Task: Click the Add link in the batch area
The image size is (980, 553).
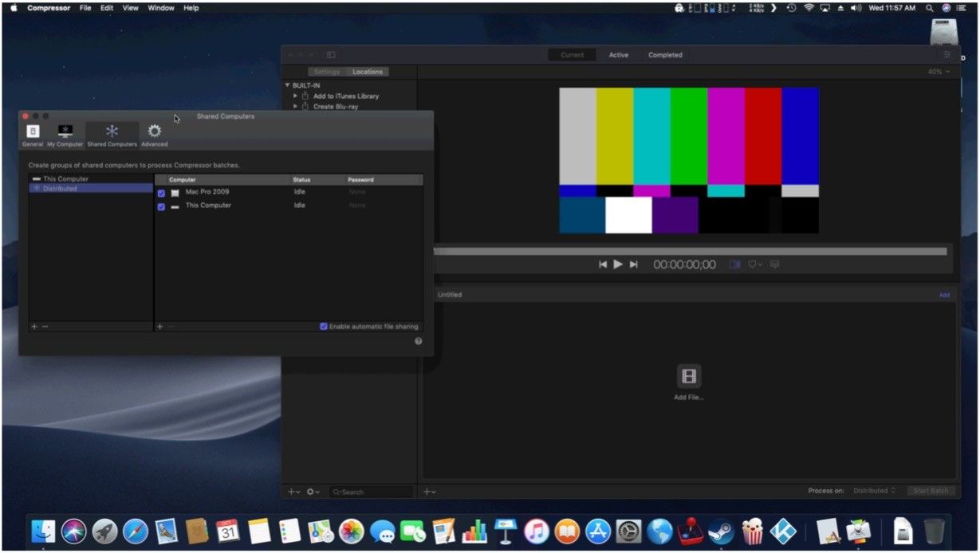Action: pos(944,295)
